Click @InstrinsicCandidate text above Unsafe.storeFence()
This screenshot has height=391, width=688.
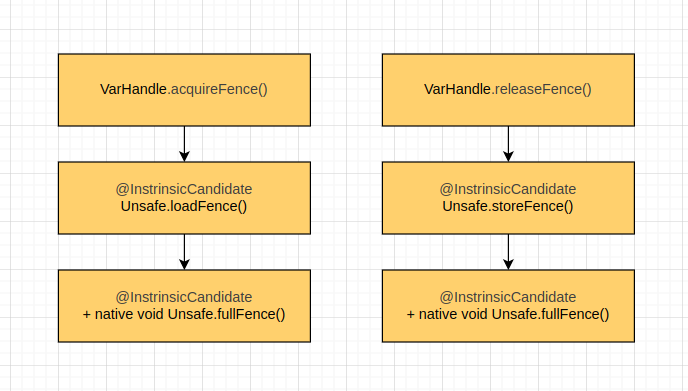pos(508,189)
